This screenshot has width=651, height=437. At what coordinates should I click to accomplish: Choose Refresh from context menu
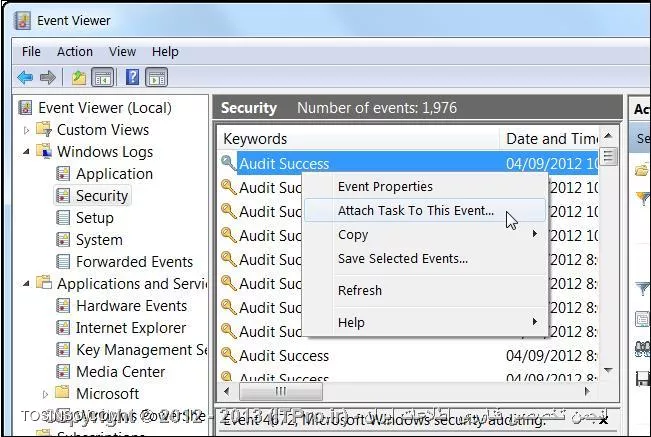pos(425,291)
